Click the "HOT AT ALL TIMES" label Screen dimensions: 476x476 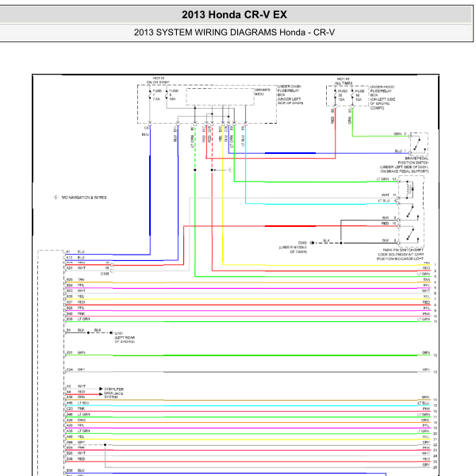click(344, 81)
